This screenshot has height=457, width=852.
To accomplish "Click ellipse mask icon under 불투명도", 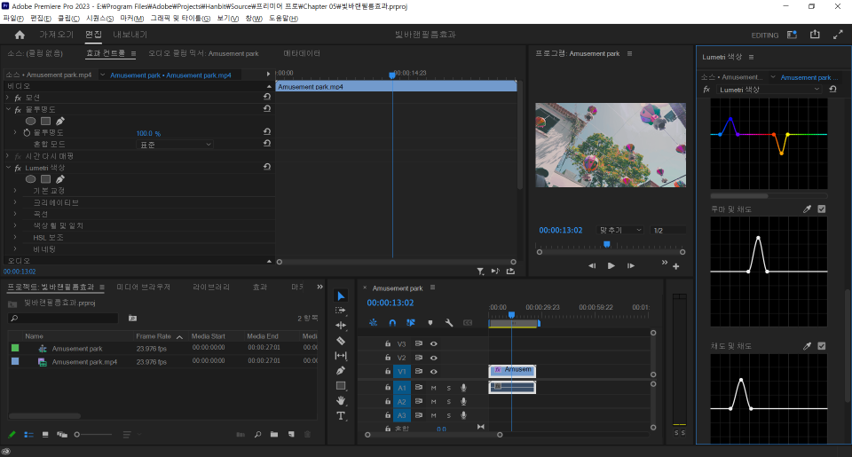I will pos(31,121).
